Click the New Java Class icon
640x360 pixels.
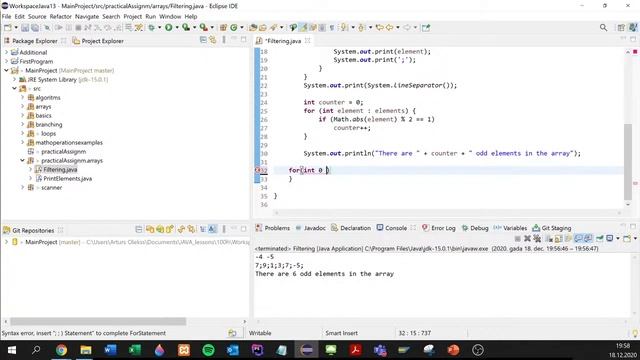click(233, 28)
